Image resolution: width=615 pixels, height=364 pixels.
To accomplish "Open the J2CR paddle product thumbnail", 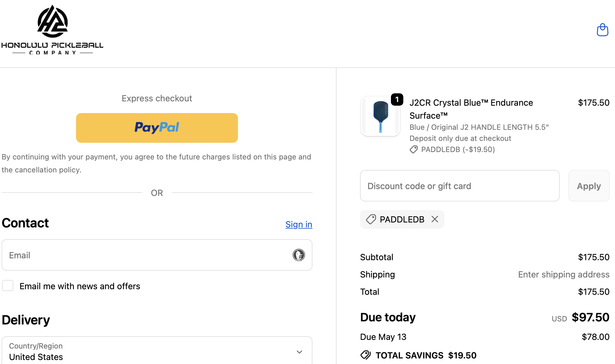I will point(380,116).
